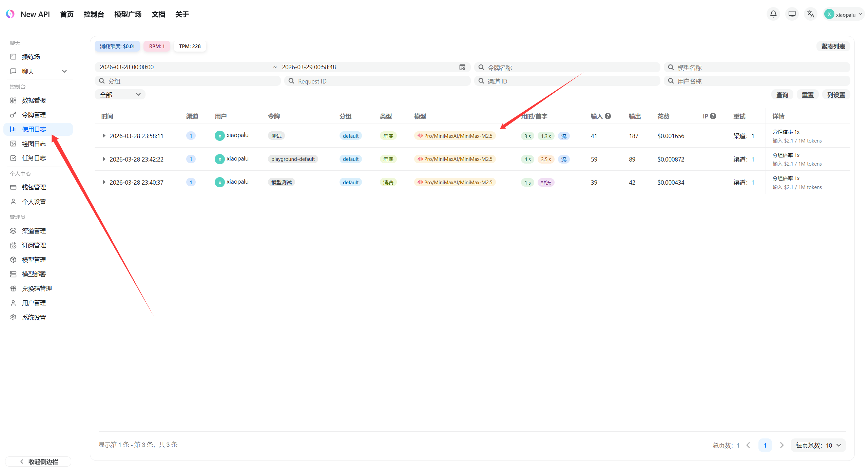Viewport: 868px width, 470px height.
Task: Open 兑换码管理 gift item
Action: (37, 288)
